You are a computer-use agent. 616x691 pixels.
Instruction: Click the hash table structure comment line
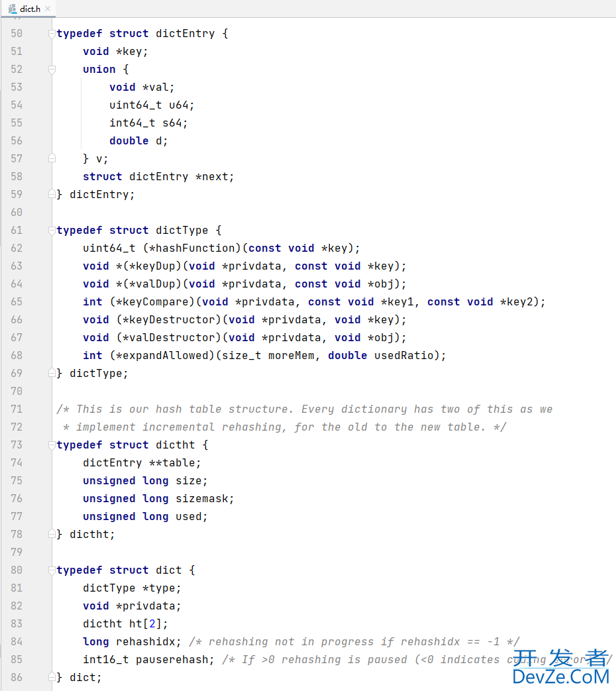tap(305, 409)
